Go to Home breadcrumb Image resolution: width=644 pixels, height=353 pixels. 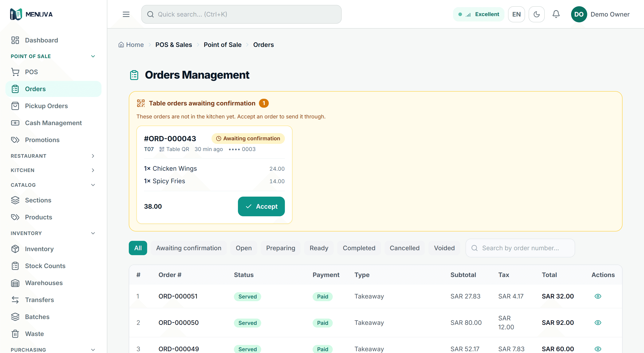point(131,45)
